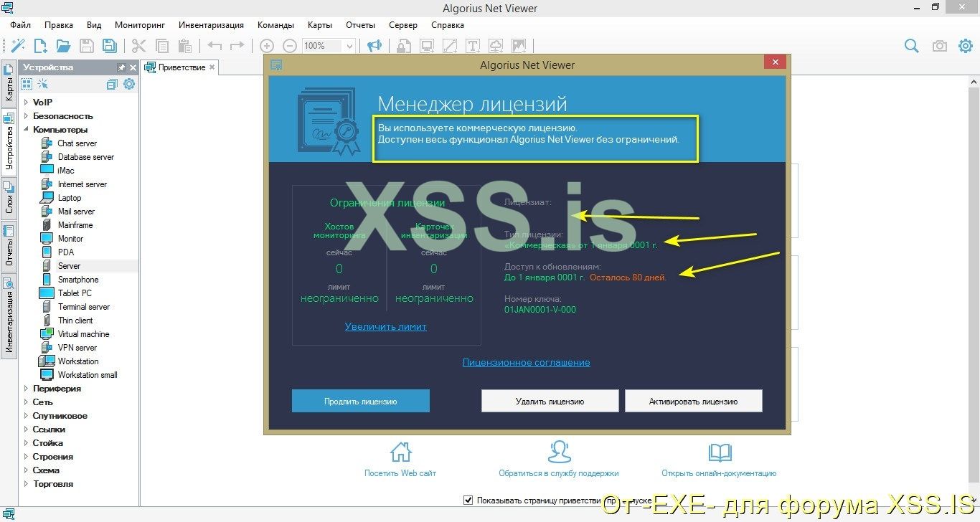Click the padlock toolbar icon

(x=405, y=46)
